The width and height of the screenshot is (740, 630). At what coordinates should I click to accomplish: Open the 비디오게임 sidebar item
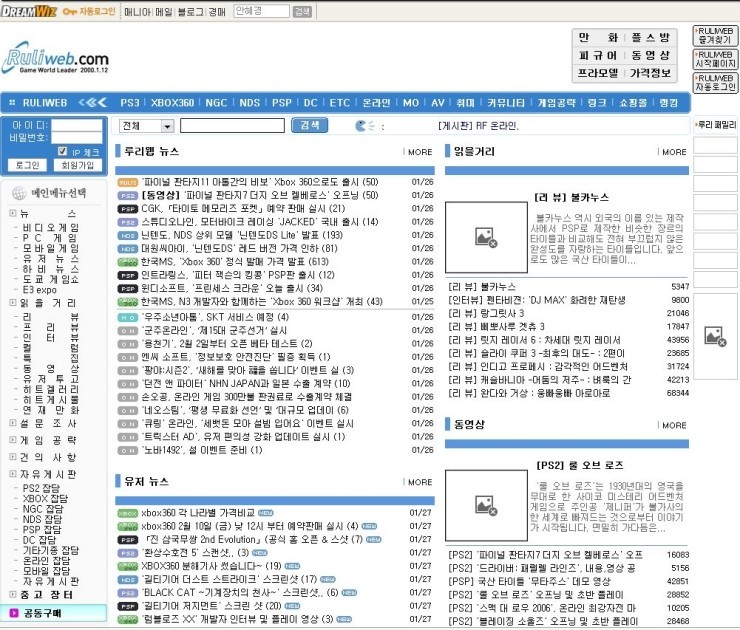click(x=50, y=227)
